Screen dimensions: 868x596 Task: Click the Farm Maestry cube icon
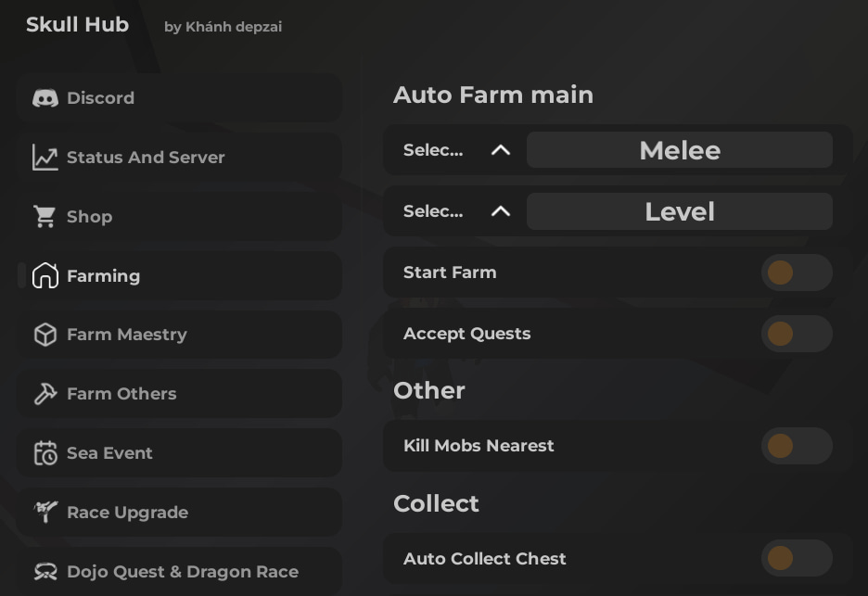pyautogui.click(x=45, y=335)
